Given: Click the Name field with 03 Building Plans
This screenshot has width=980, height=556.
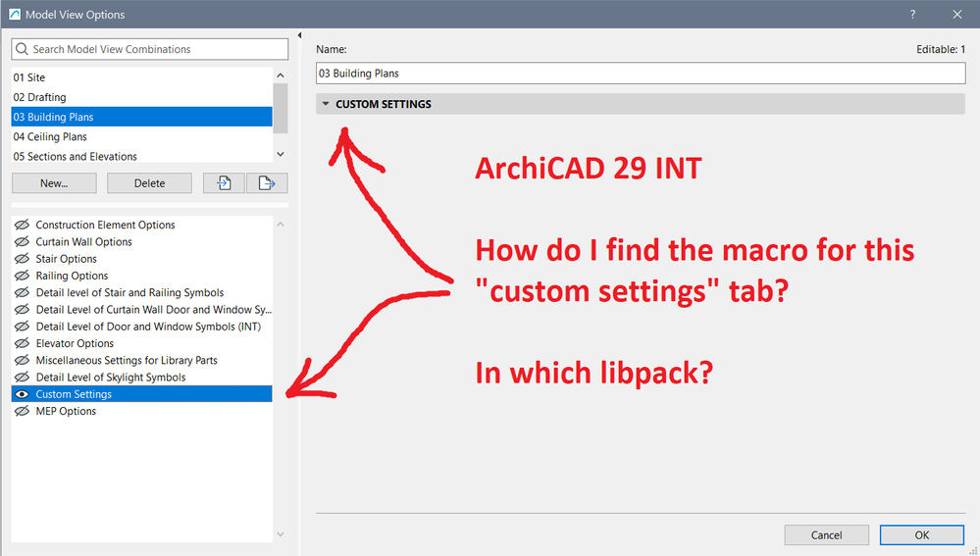Looking at the screenshot, I should tap(641, 74).
